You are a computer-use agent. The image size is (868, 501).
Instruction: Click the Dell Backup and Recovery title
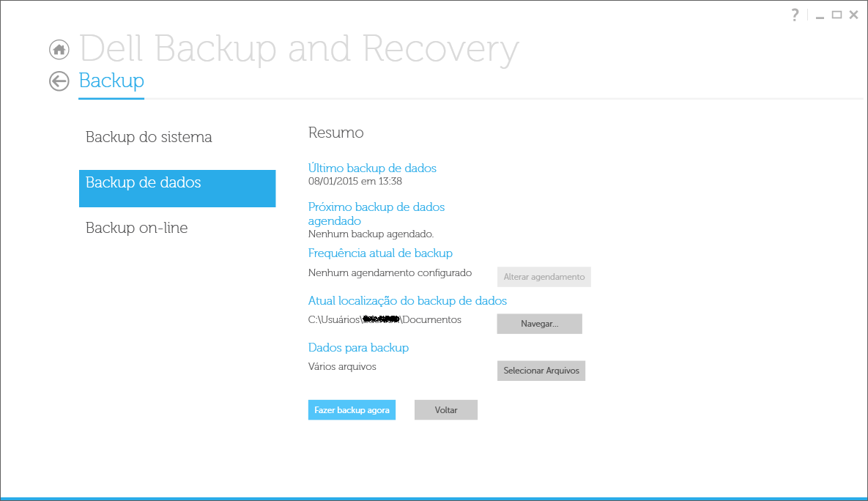[300, 49]
